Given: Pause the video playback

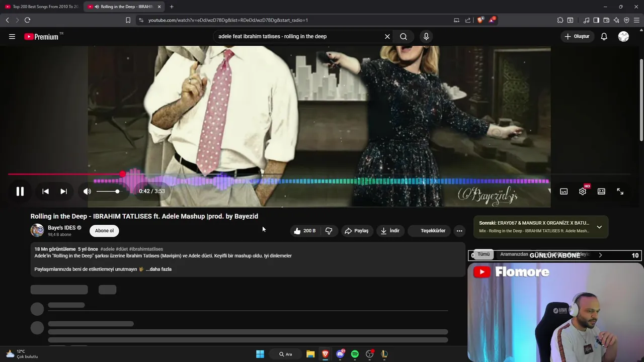Looking at the screenshot, I should pos(20,191).
